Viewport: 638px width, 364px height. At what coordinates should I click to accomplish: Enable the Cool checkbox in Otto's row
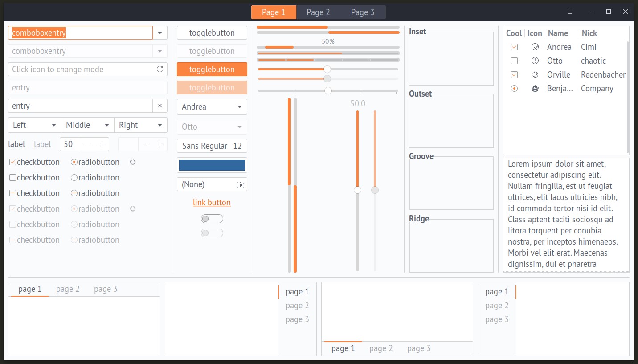pyautogui.click(x=514, y=61)
